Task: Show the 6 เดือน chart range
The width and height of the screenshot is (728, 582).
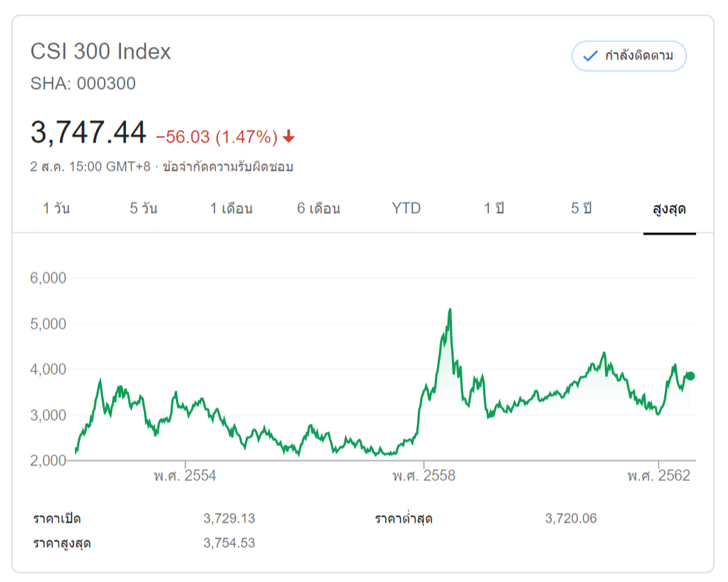Action: pos(318,209)
